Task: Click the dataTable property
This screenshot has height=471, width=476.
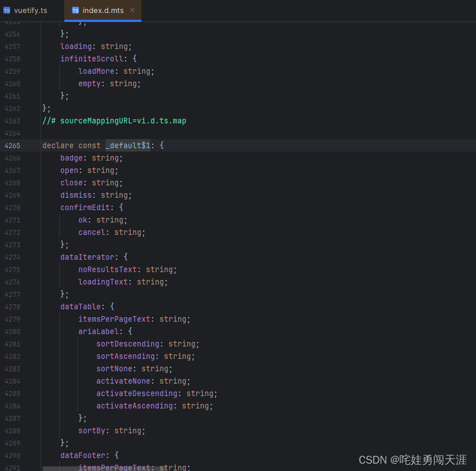Action: tap(81, 306)
